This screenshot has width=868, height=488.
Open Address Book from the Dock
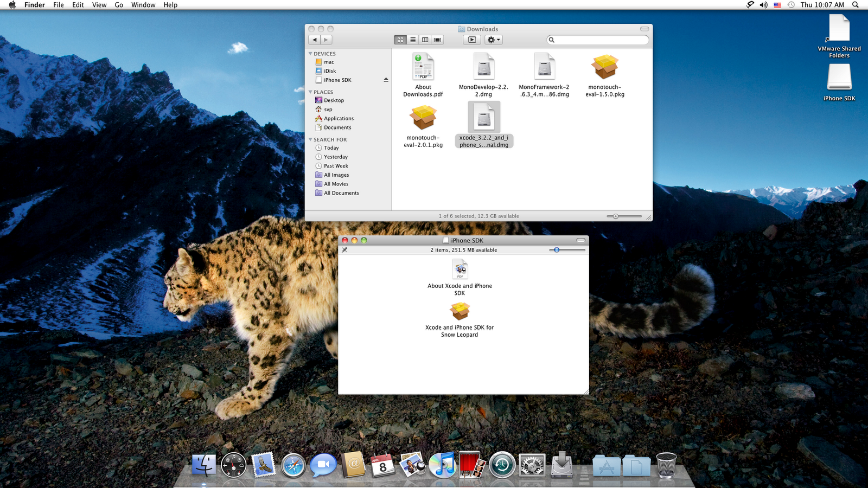point(353,465)
